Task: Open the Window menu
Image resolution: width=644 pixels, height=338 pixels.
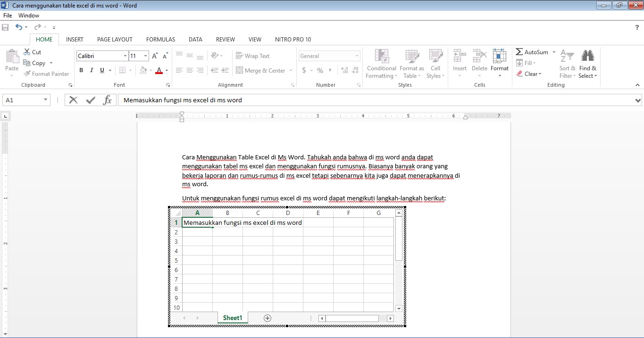Action: point(29,16)
